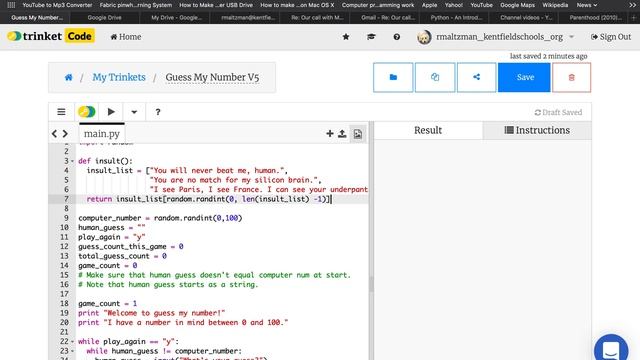Open My Trinkets breadcrumb link
Viewport: 640px width, 360px height.
(119, 77)
